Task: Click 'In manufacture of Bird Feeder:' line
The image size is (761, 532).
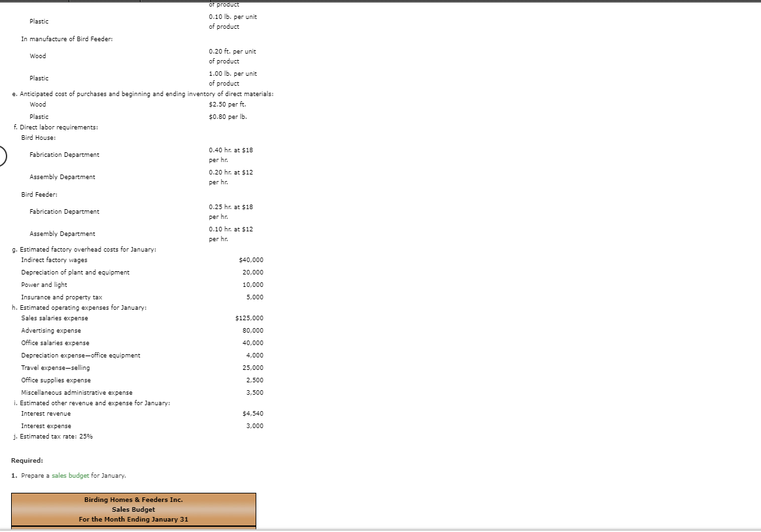Action: click(x=67, y=39)
